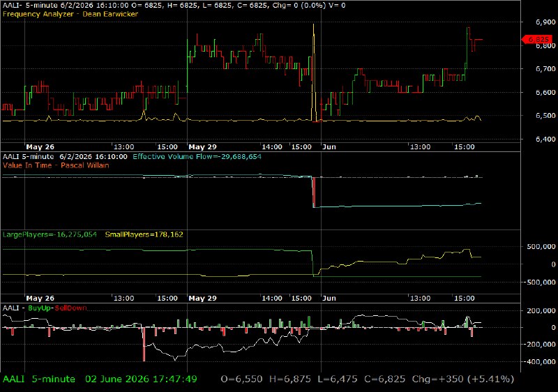Select the LargePlayers=-16,275,054 label
Image resolution: width=558 pixels, height=392 pixels.
coord(50,234)
